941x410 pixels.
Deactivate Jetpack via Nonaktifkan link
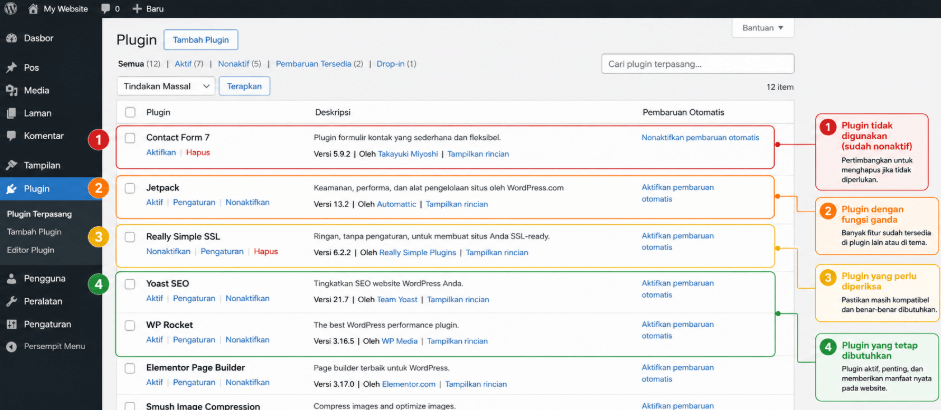click(247, 202)
